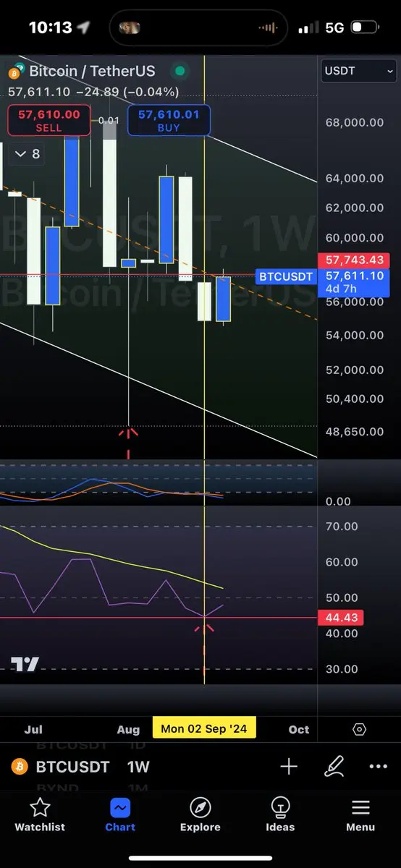401x868 pixels.
Task: Open the drawing tools pencil icon
Action: [334, 767]
